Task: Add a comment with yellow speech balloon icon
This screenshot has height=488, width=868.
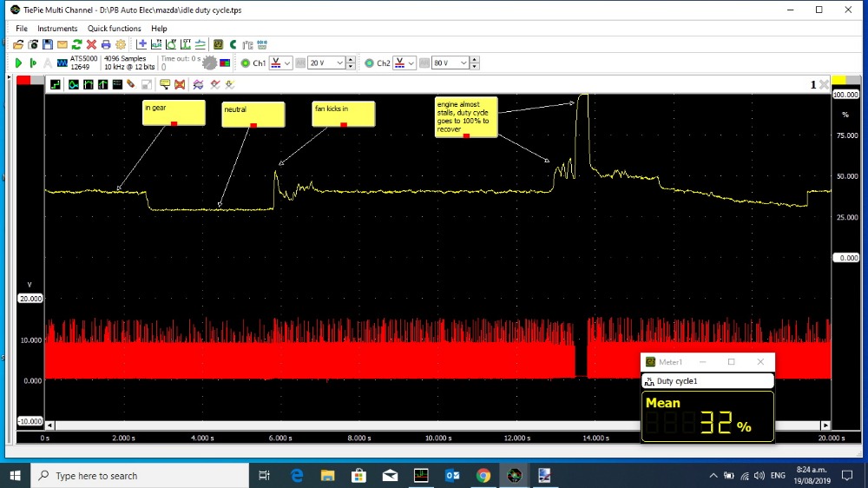Action: click(x=164, y=84)
